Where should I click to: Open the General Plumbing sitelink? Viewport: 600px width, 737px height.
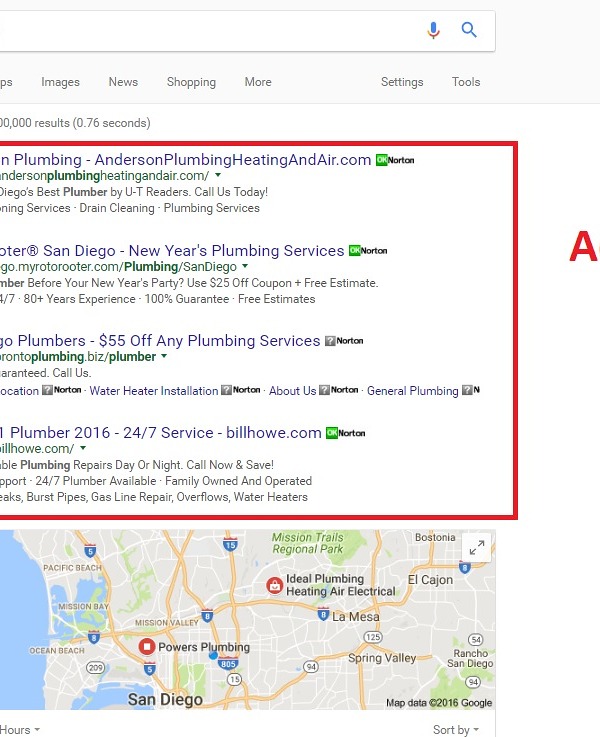(413, 391)
